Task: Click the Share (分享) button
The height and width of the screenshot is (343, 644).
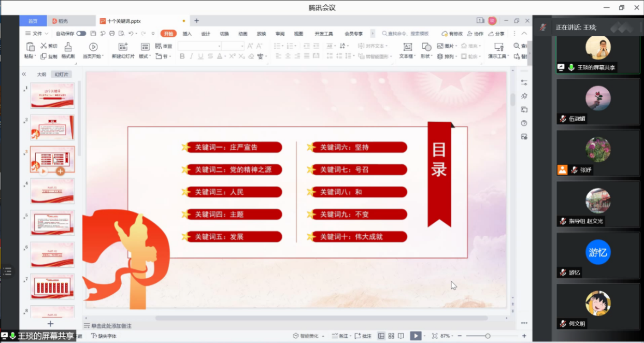Action: pyautogui.click(x=496, y=34)
